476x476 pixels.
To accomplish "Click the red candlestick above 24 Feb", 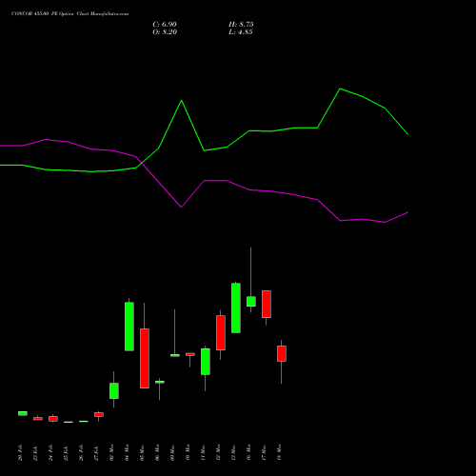I will coord(53,419).
